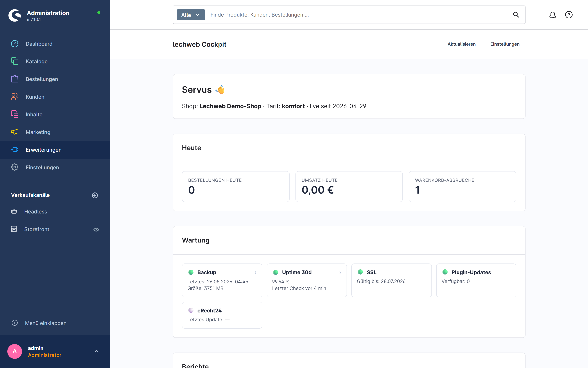Click the eRecht24 grey status dot
Viewport: 588px width, 368px height.
pos(191,310)
